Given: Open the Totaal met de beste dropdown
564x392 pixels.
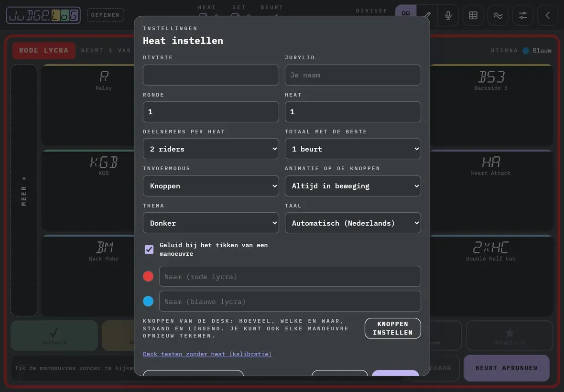Looking at the screenshot, I should coord(353,149).
